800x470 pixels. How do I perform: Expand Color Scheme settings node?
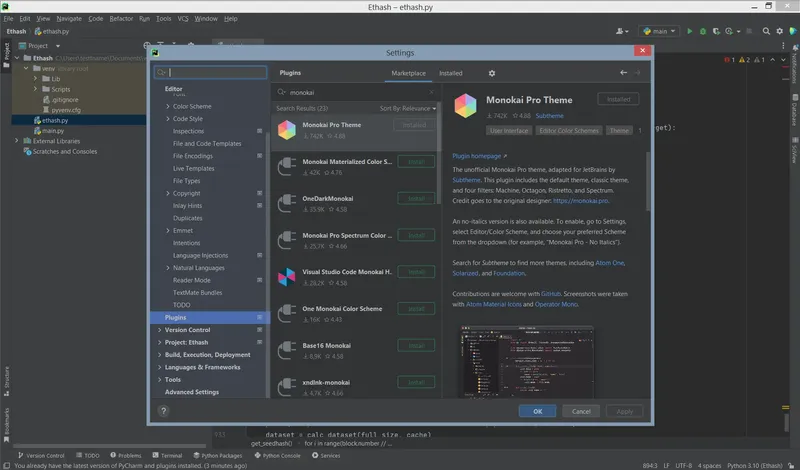168,106
